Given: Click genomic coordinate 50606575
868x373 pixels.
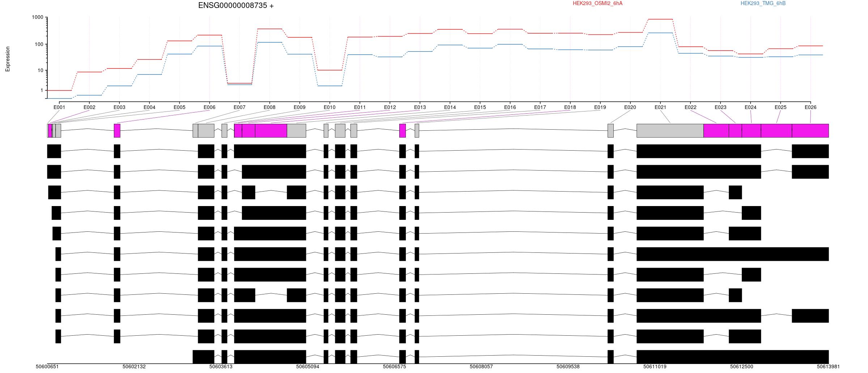Looking at the screenshot, I should 394,366.
